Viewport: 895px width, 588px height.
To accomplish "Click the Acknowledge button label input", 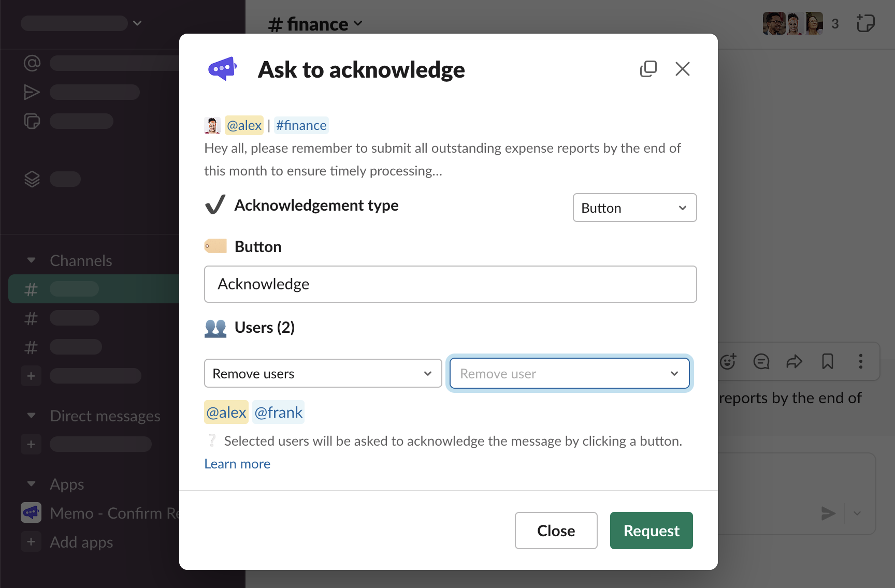I will pos(450,284).
